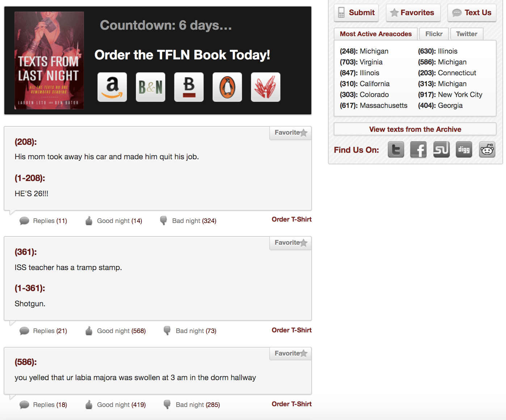
Task: Select the (248): Michigan areacode
Action: tap(364, 51)
